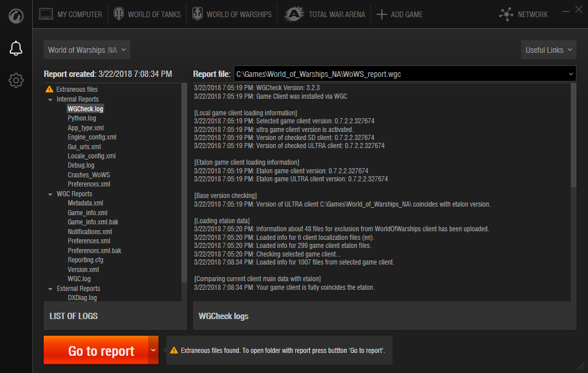Click the 'Loaded info for 299 game client' line
This screenshot has width=588, height=373.
click(283, 246)
